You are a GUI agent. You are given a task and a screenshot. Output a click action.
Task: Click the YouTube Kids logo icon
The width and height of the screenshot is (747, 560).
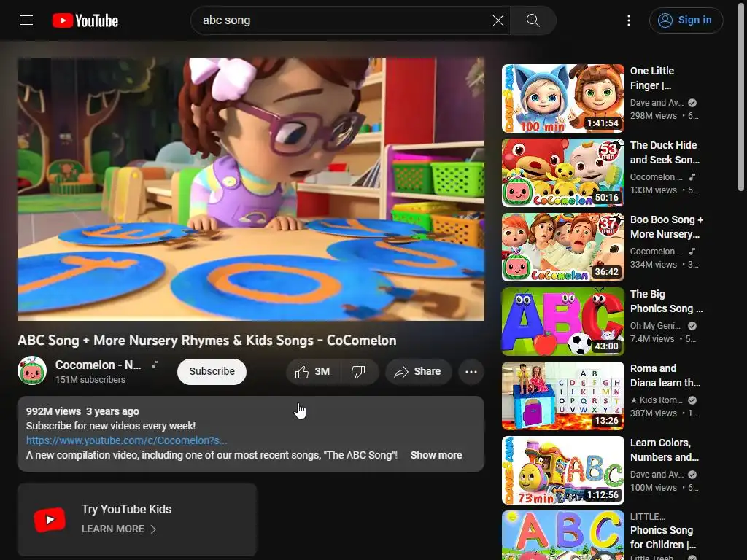pos(50,519)
